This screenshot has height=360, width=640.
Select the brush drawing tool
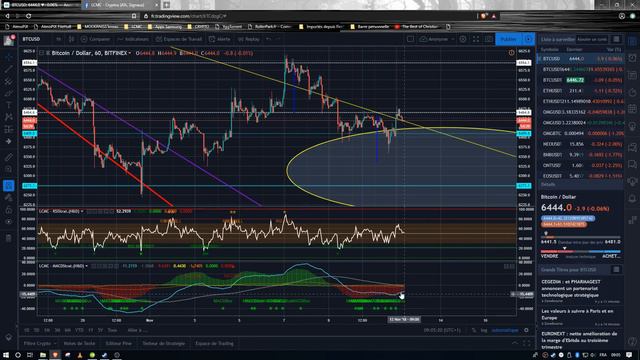tap(9, 93)
